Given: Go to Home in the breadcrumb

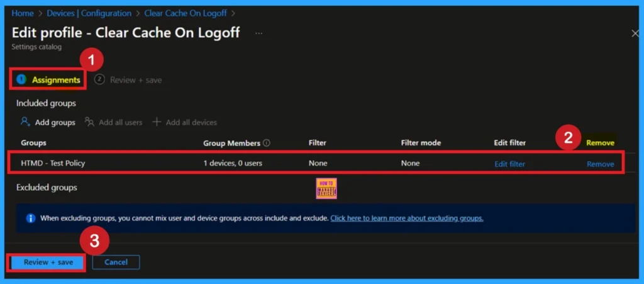Looking at the screenshot, I should pos(23,13).
